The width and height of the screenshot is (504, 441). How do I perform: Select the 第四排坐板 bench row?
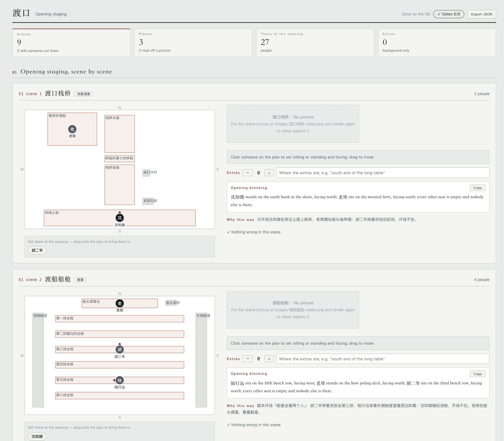pyautogui.click(x=120, y=365)
